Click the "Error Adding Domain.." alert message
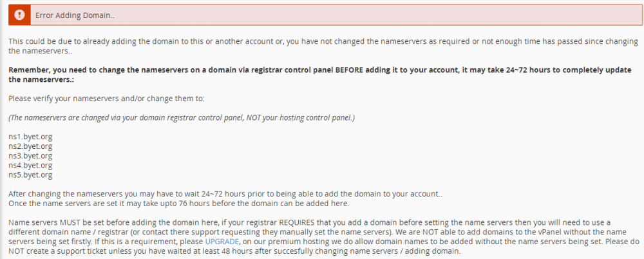Viewport: 644px width, 259px height. point(75,15)
